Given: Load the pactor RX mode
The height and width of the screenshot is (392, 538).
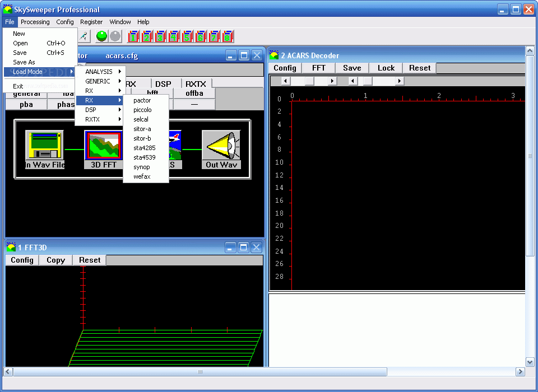Looking at the screenshot, I should pos(146,100).
